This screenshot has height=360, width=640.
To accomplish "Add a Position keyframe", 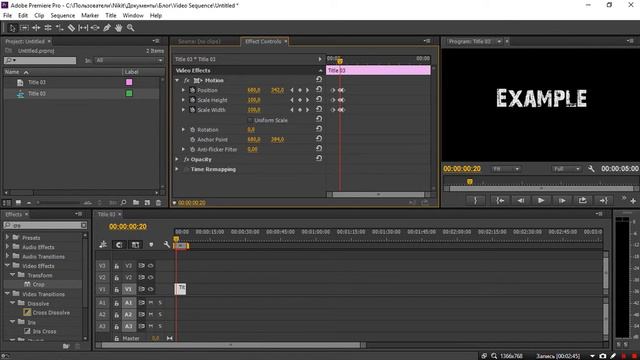I will point(300,90).
